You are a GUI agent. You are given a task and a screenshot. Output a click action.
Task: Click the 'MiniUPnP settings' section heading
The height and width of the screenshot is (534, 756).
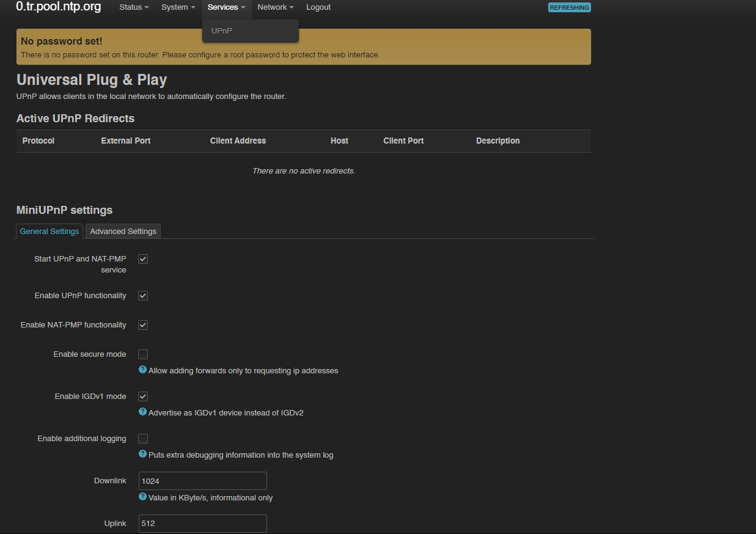[64, 210]
